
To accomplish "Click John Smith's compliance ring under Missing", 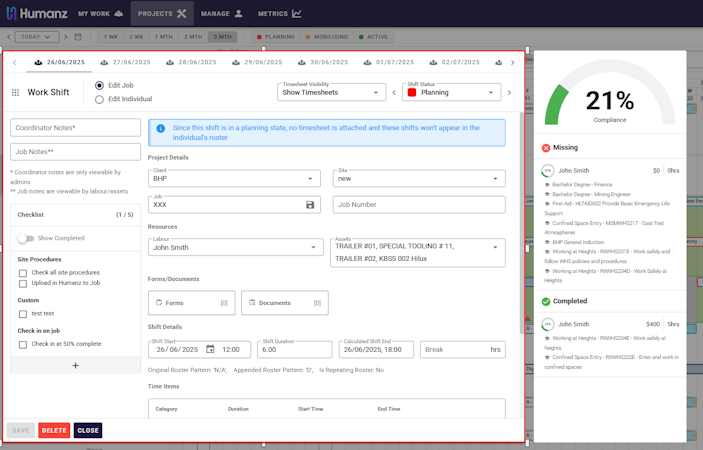I will pyautogui.click(x=547, y=171).
